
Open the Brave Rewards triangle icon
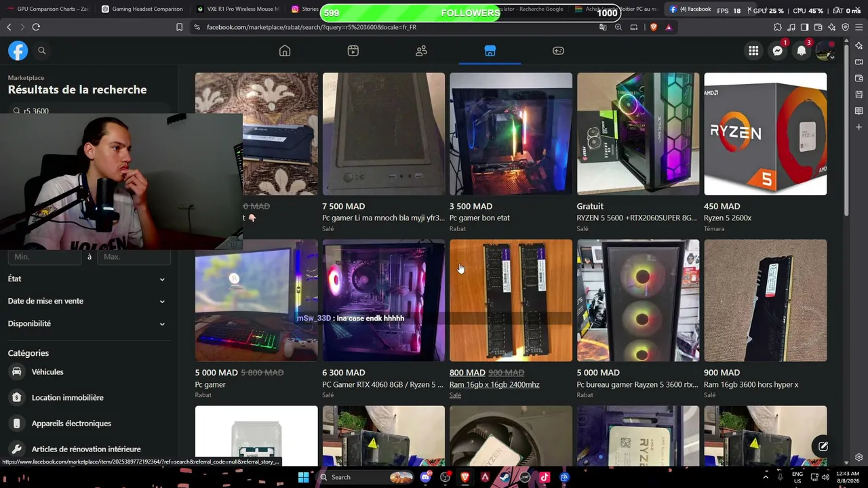point(669,27)
